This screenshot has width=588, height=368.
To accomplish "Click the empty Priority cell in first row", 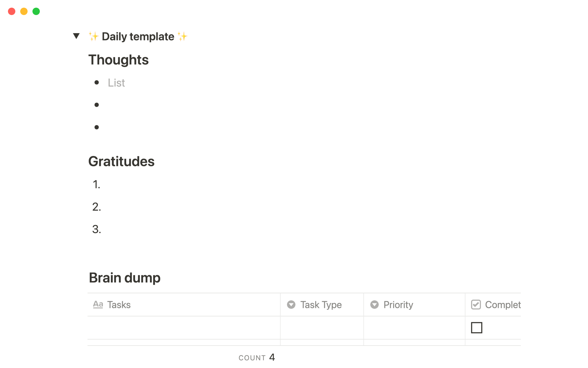I will click(414, 328).
